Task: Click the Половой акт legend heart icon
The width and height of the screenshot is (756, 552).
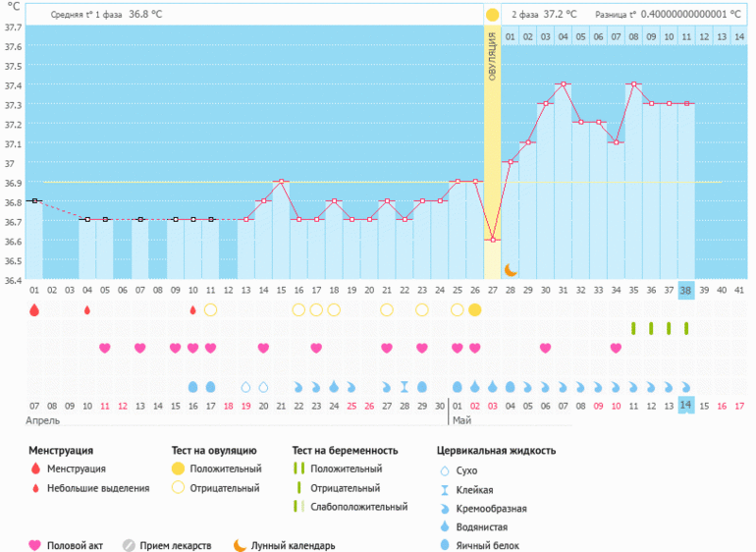Action: (x=36, y=545)
